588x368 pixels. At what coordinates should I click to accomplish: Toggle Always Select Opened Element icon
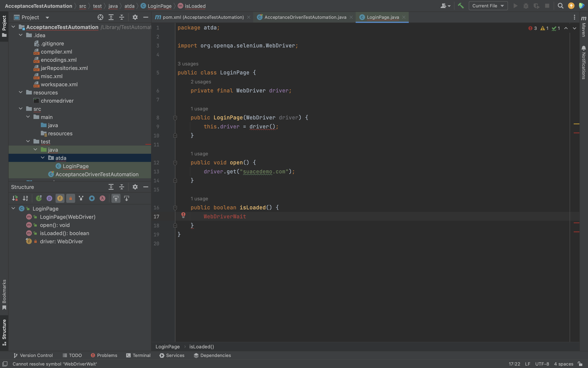tap(116, 198)
